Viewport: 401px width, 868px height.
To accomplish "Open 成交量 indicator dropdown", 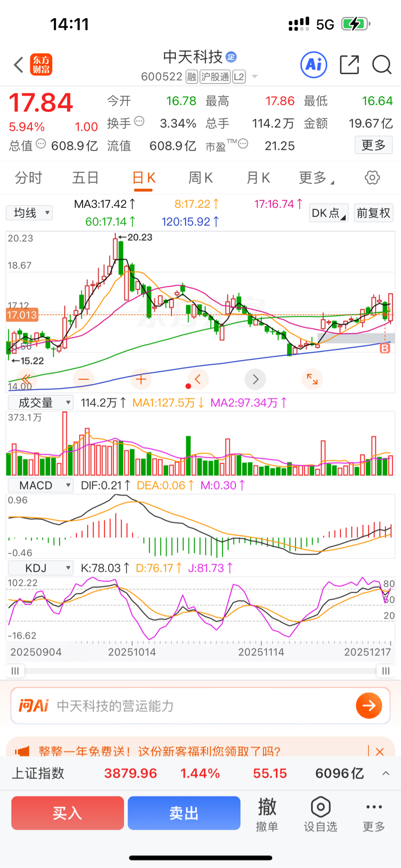I will point(40,403).
